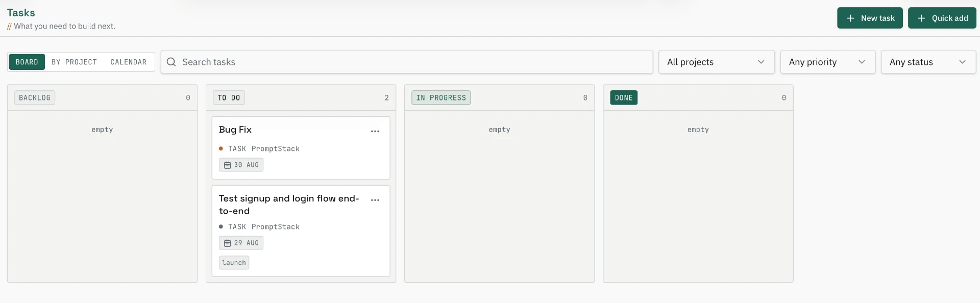
Task: Open the All projects dropdown
Action: point(717,62)
